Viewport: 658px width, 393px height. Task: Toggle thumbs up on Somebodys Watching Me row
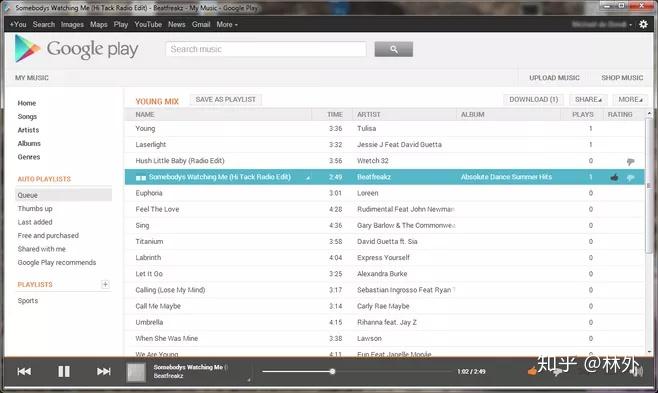614,177
